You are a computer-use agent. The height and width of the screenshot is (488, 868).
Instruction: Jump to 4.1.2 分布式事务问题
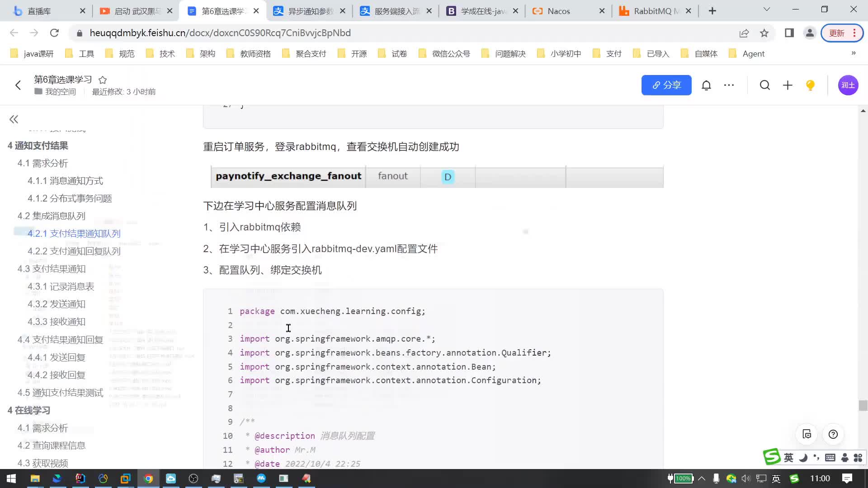tap(70, 198)
